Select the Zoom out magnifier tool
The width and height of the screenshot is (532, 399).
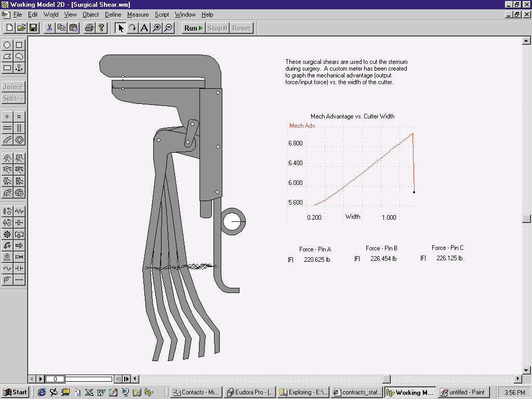(x=168, y=28)
